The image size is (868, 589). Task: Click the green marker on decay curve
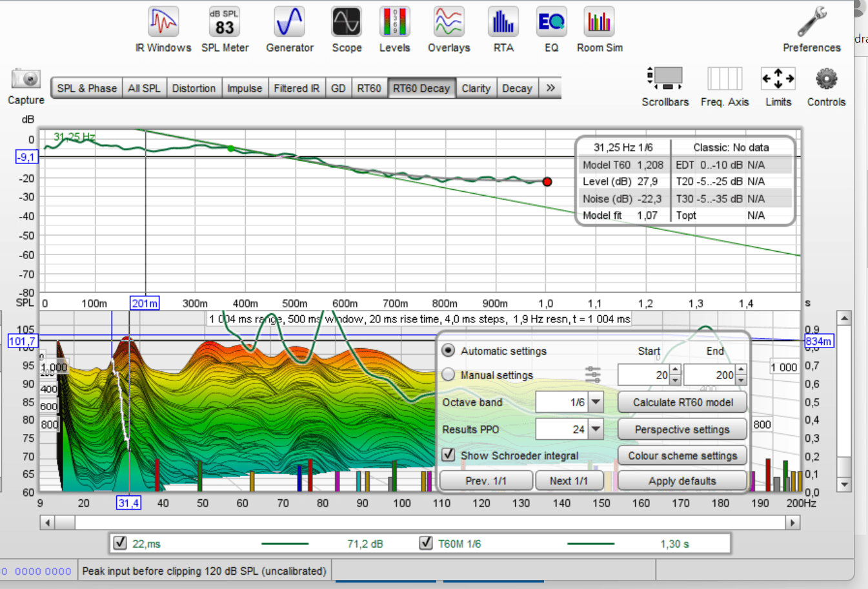[x=230, y=149]
